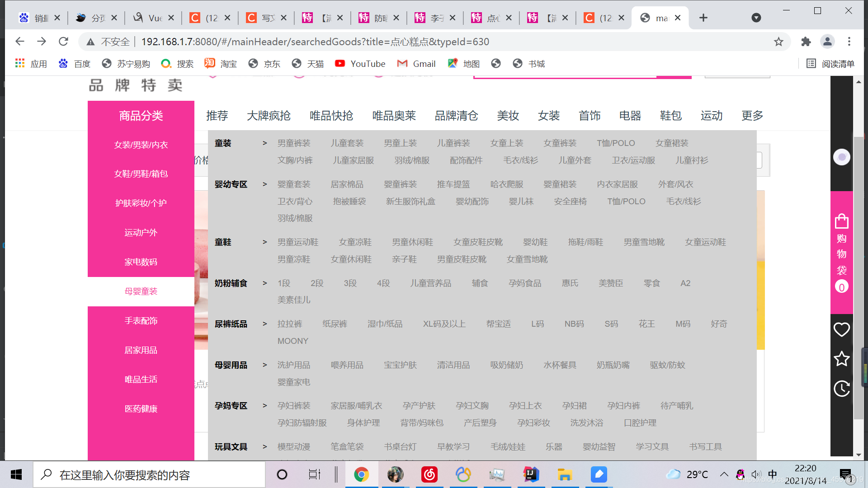Show hidden system tray icons chevron
This screenshot has height=488, width=868.
pos(724,474)
